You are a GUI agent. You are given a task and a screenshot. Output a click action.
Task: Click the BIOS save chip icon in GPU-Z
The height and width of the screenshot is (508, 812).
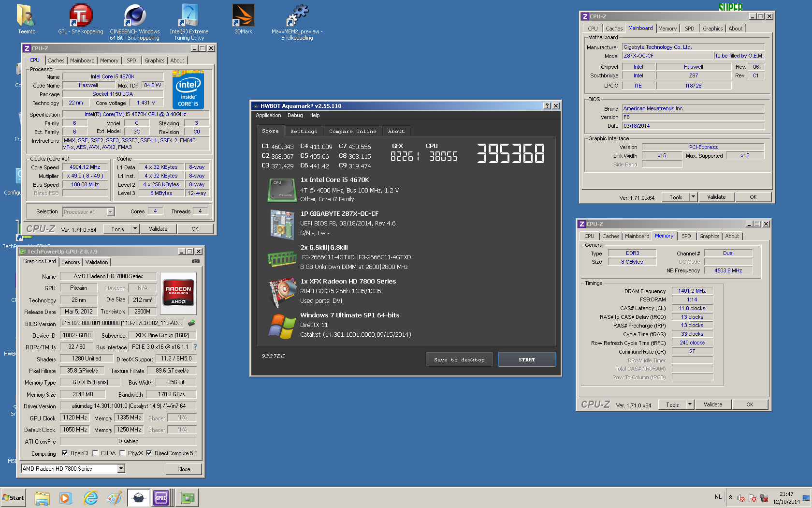click(192, 323)
